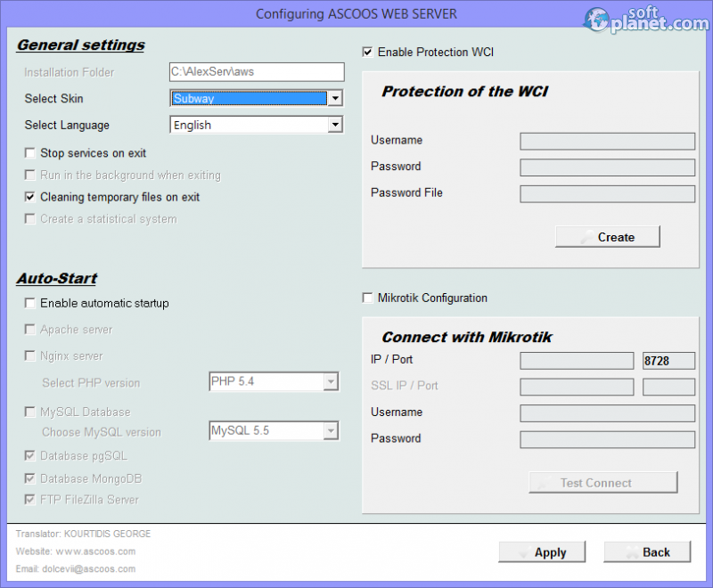This screenshot has height=588, width=713.
Task: Click the Auto-Start heading
Action: tap(57, 278)
